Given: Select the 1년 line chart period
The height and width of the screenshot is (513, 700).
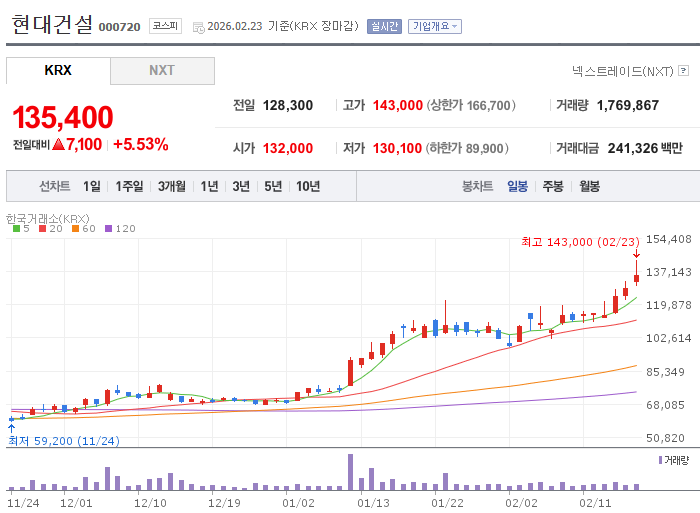Looking at the screenshot, I should click(x=209, y=186).
